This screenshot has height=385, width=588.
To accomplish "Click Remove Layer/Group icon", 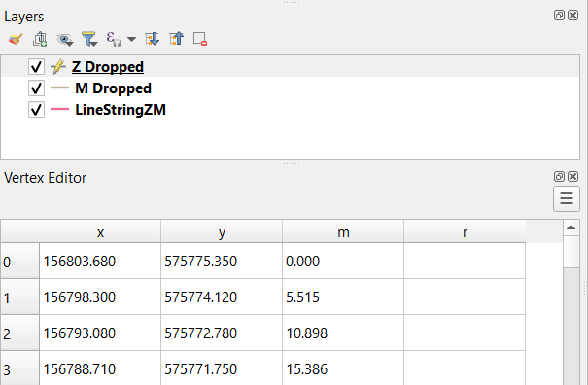I will click(200, 39).
